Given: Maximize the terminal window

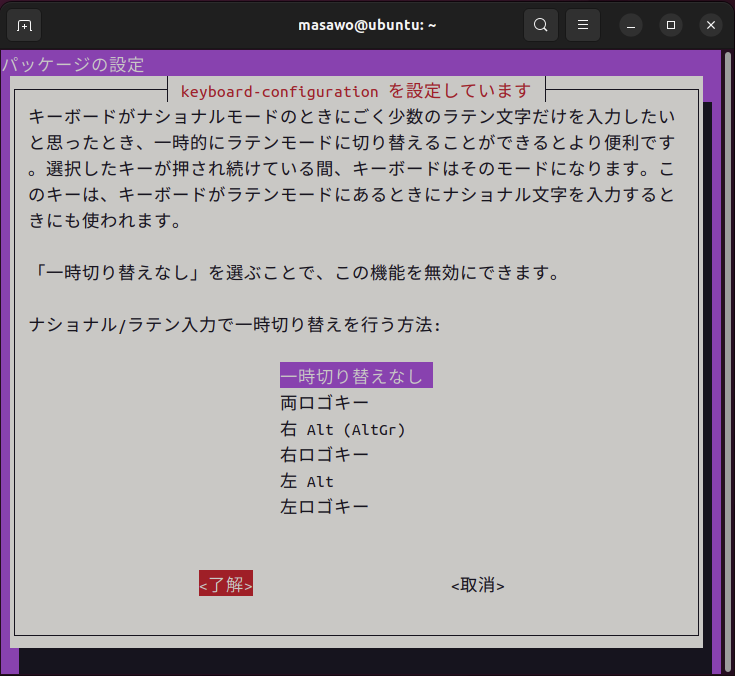Looking at the screenshot, I should 671,25.
